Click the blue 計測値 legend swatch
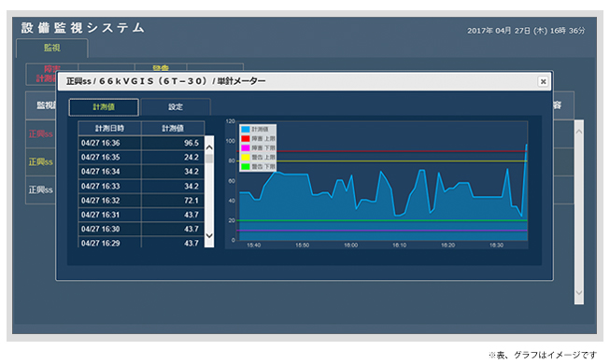The height and width of the screenshot is (364, 610). click(246, 129)
